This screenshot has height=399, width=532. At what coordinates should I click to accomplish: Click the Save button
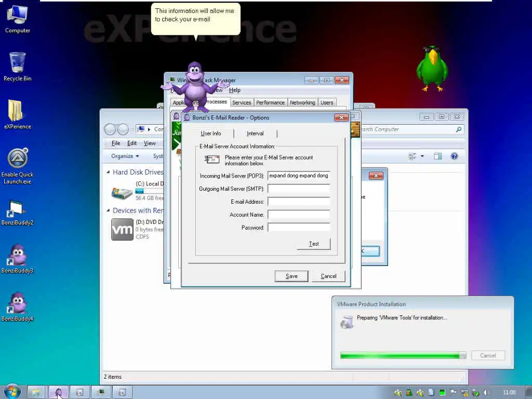point(291,276)
